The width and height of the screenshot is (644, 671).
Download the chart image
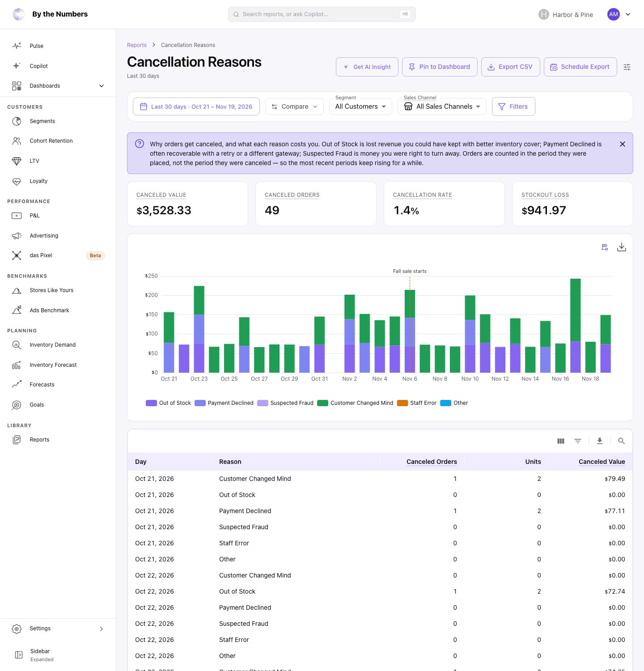622,247
